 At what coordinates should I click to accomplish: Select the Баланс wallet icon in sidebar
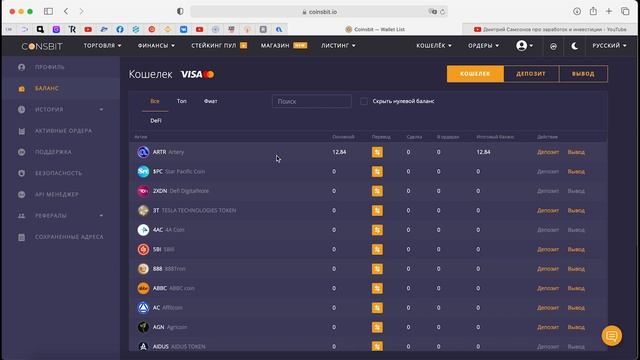point(22,89)
